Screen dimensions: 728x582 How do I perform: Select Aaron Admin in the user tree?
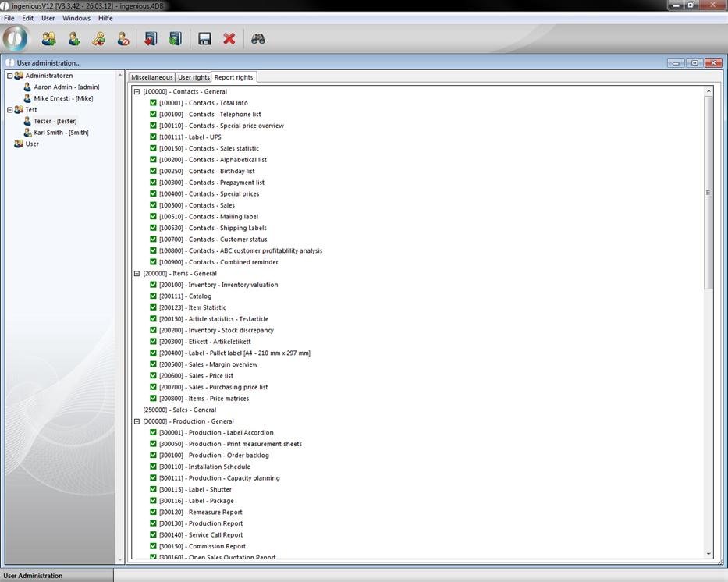click(x=66, y=87)
